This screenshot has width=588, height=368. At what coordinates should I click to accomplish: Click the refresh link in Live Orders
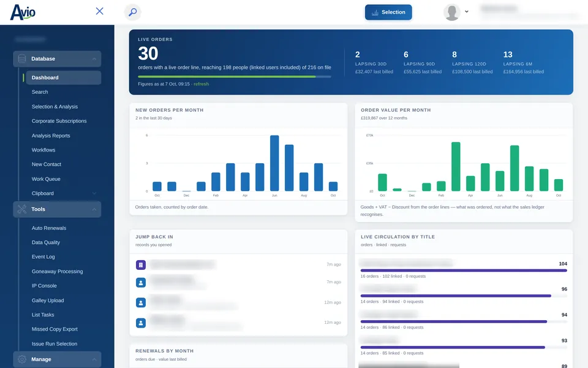click(x=201, y=84)
